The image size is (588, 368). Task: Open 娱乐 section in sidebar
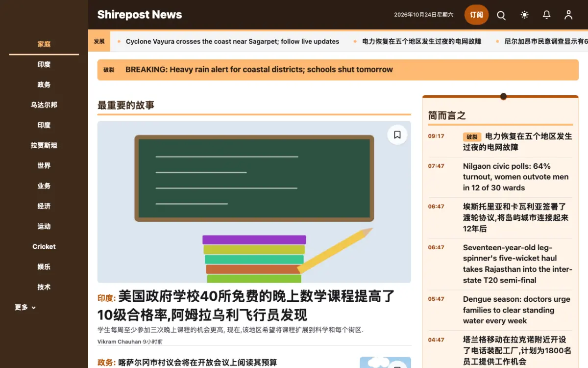click(44, 267)
